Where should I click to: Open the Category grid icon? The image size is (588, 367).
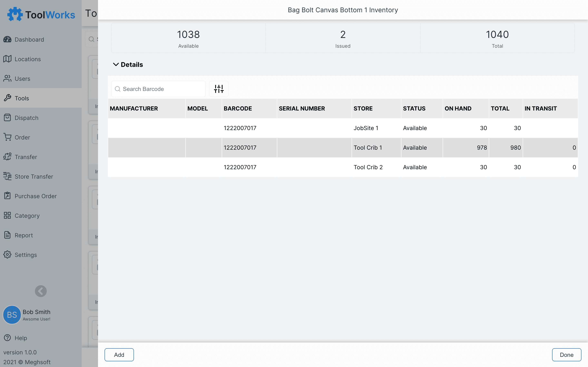coord(7,216)
